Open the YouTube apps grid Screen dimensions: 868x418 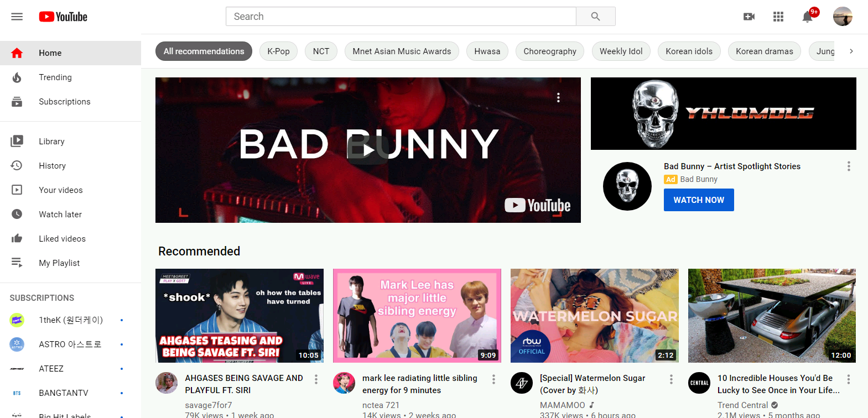(778, 17)
